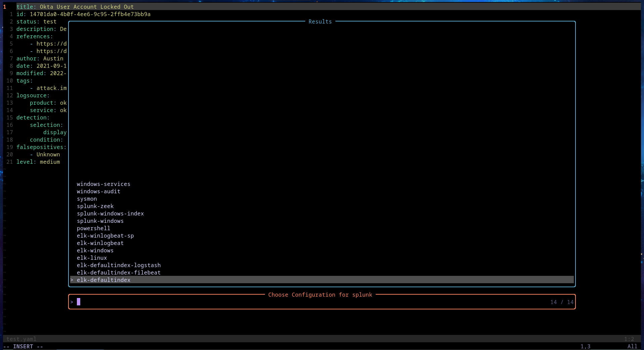The height and width of the screenshot is (350, 644).
Task: Click the Choose Configuration for splunk title
Action: 320,295
